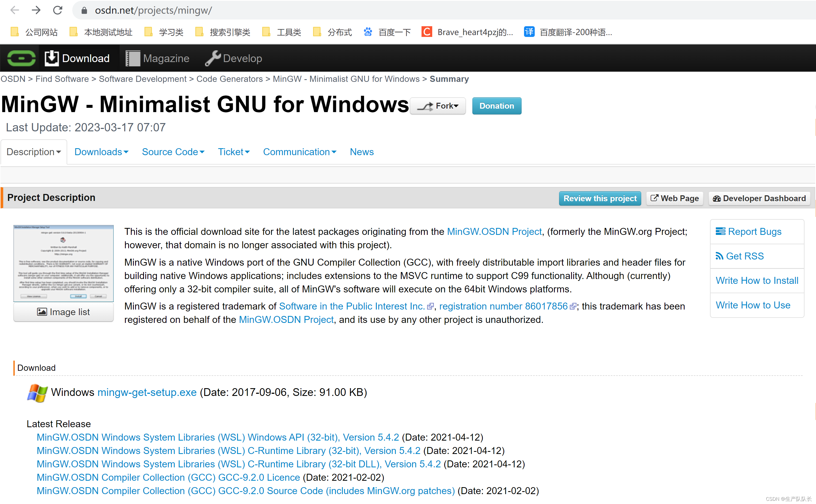Image resolution: width=816 pixels, height=504 pixels.
Task: Expand the Fork dropdown button
Action: pyautogui.click(x=438, y=106)
